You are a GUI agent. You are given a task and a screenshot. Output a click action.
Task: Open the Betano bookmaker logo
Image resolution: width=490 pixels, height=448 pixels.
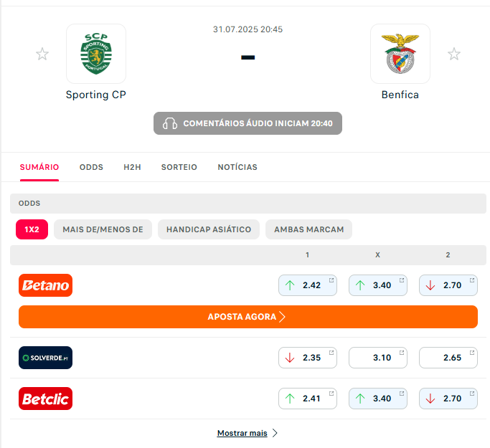pos(46,285)
